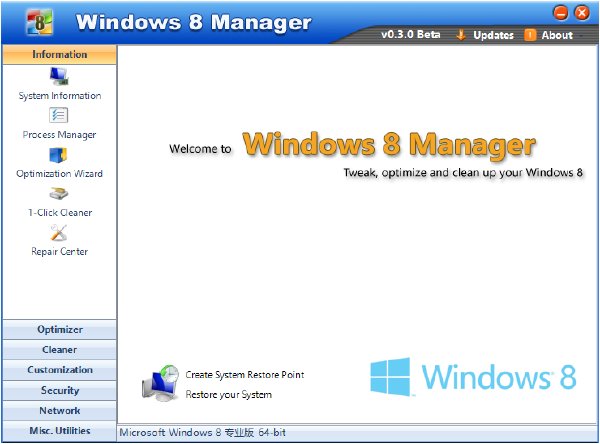Click System Information label
The image size is (600, 444).
pos(60,96)
